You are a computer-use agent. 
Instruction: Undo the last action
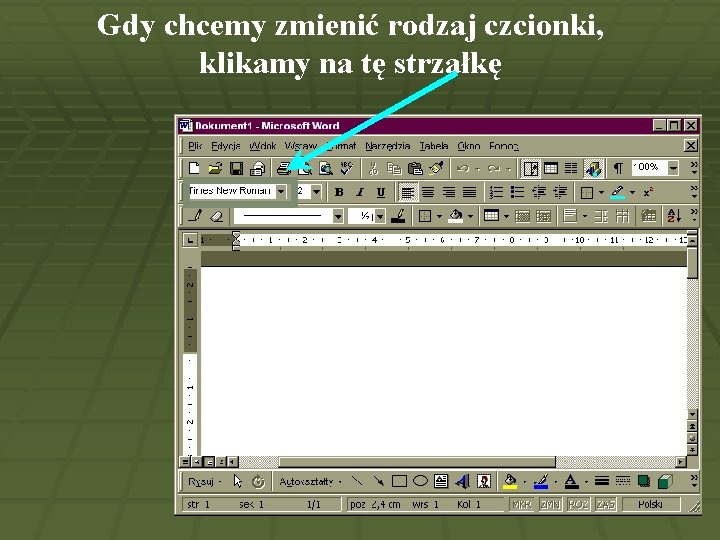coord(463,169)
